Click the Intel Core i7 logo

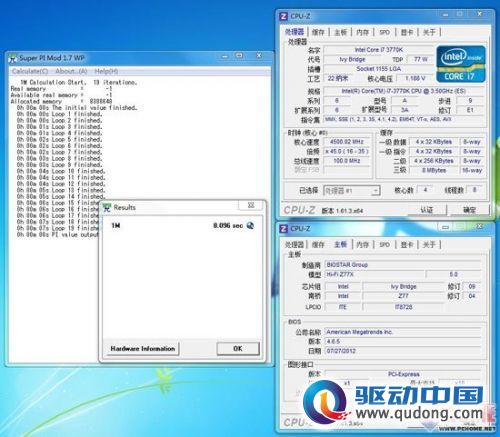(x=461, y=64)
